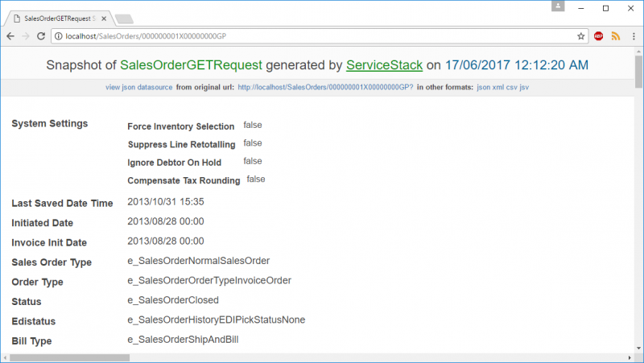This screenshot has width=644, height=363.
Task: Open the Chrome three-dot menu
Action: tap(632, 36)
